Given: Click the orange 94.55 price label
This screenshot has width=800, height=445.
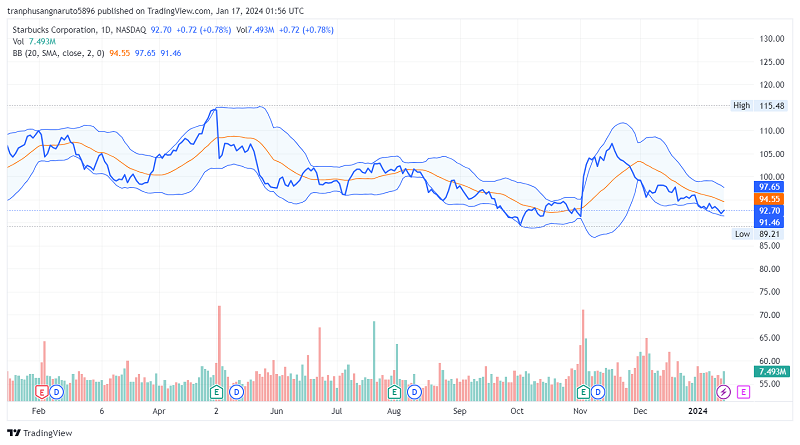Looking at the screenshot, I should [x=769, y=199].
